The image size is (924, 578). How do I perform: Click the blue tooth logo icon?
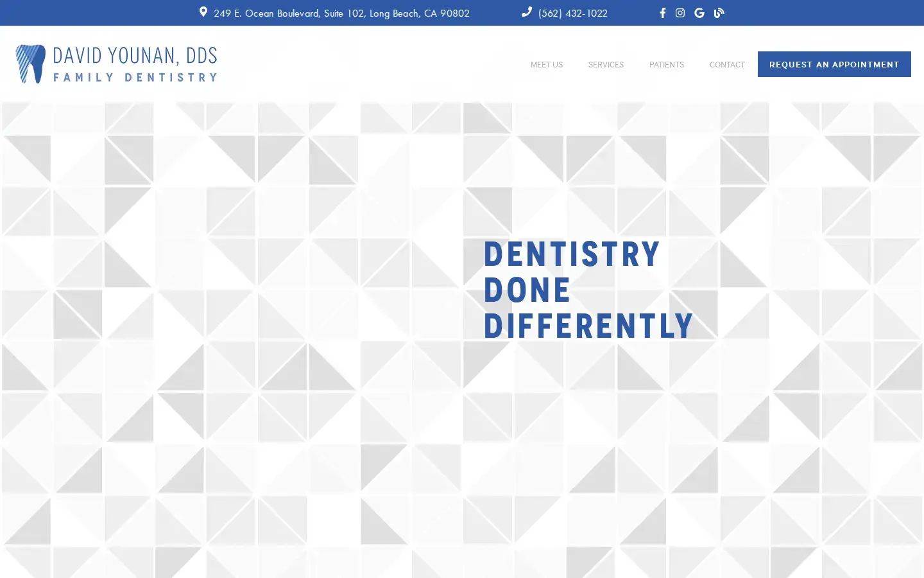pyautogui.click(x=30, y=64)
